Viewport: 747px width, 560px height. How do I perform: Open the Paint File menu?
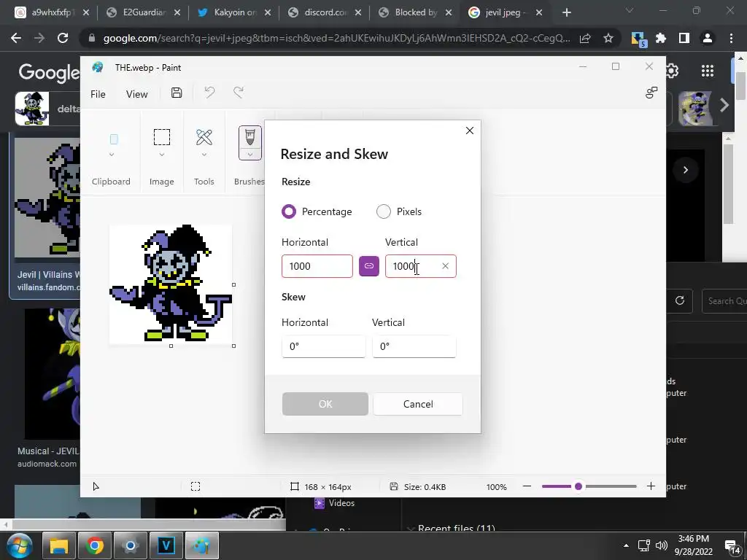click(x=98, y=94)
